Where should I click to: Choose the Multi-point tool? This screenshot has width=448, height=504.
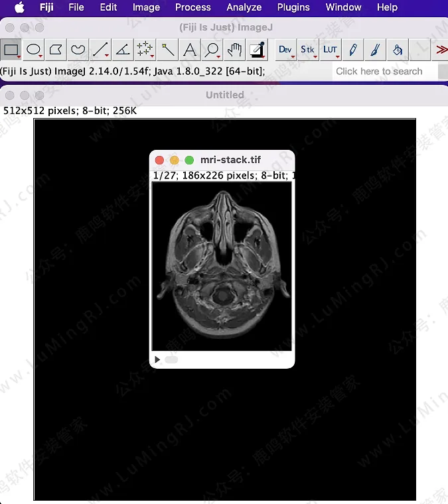click(145, 50)
